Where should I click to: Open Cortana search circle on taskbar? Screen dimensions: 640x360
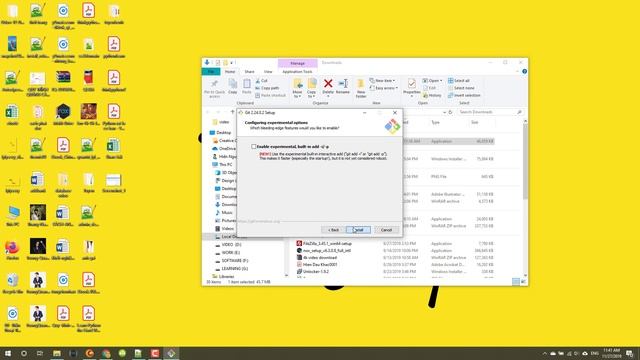pyautogui.click(x=24, y=353)
